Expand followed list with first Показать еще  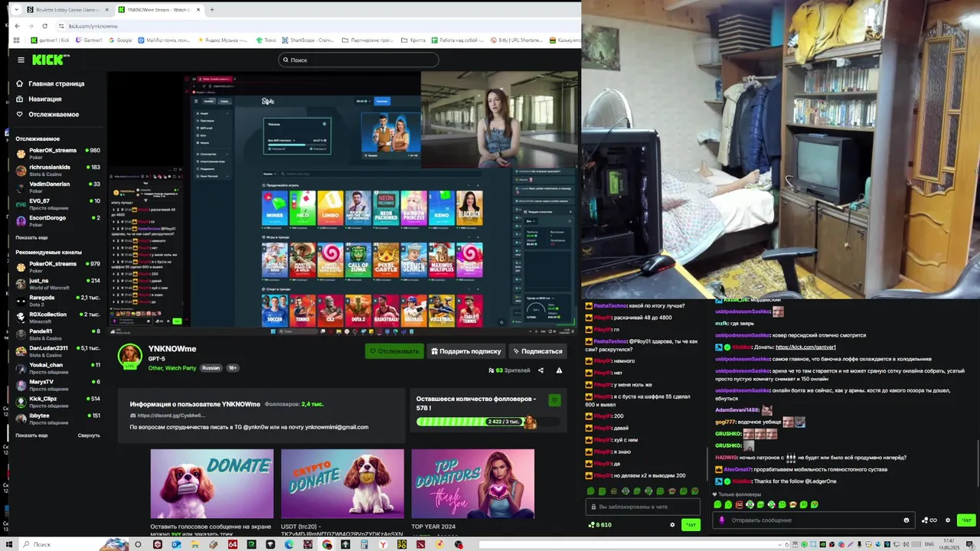31,237
